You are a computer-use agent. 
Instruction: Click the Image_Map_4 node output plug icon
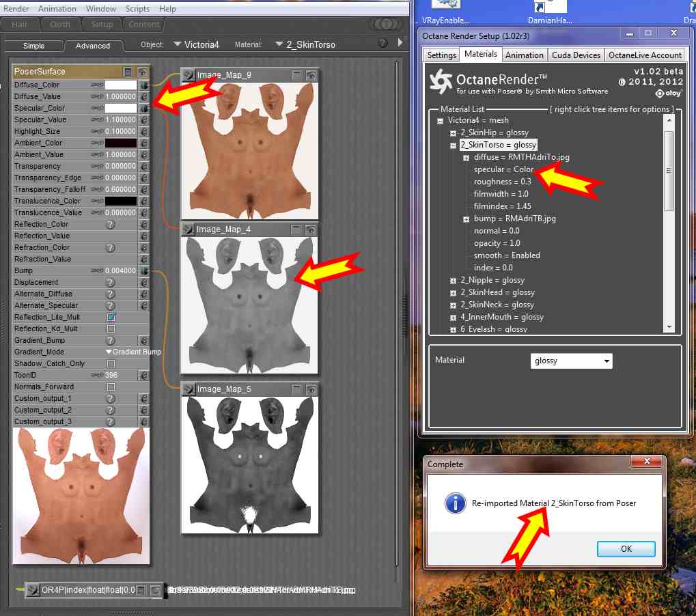tap(189, 229)
